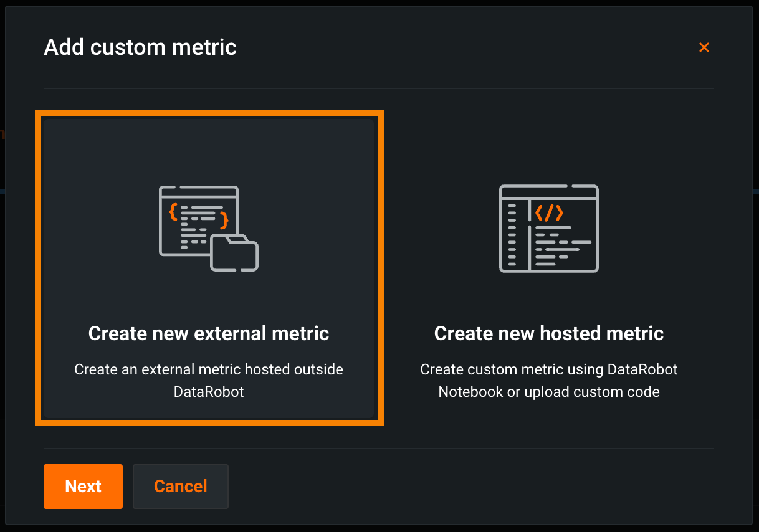The image size is (759, 532).
Task: Click the external metric description text
Action: pyautogui.click(x=209, y=380)
